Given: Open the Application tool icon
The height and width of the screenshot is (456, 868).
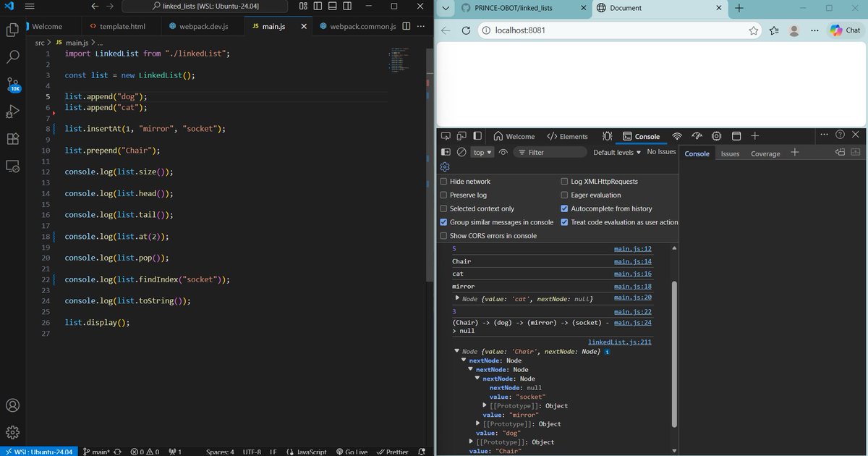Looking at the screenshot, I should 736,136.
